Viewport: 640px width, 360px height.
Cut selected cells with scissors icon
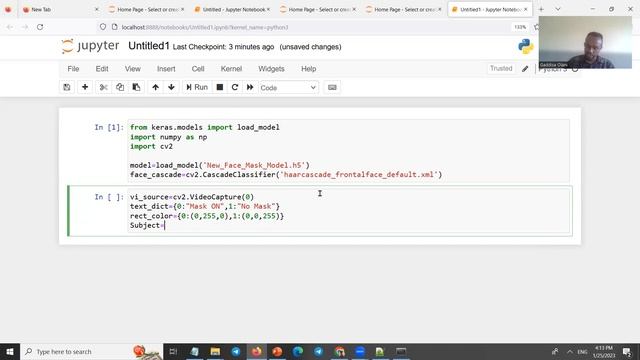tap(103, 87)
